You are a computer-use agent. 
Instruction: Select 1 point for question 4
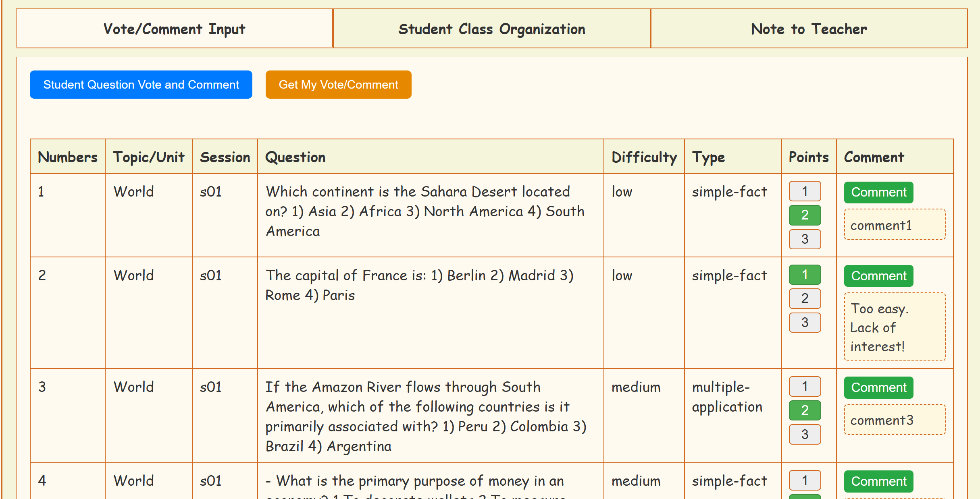pos(805,480)
